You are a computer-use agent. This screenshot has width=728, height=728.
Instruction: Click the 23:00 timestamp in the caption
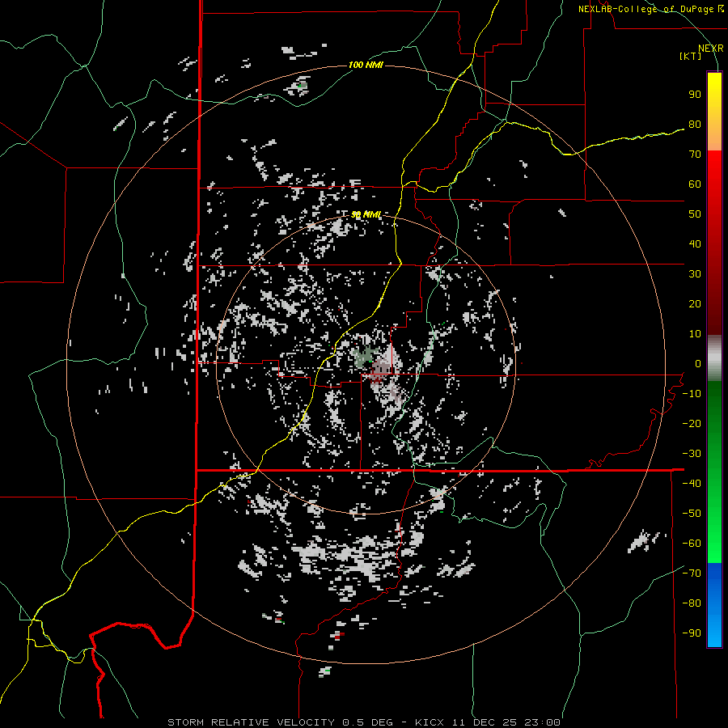[542, 722]
